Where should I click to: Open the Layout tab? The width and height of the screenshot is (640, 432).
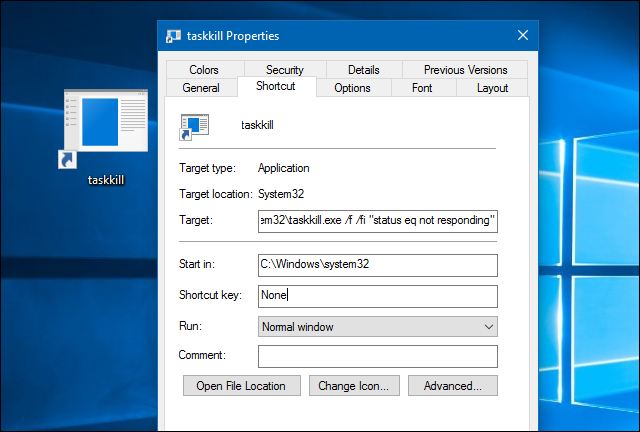[x=492, y=88]
